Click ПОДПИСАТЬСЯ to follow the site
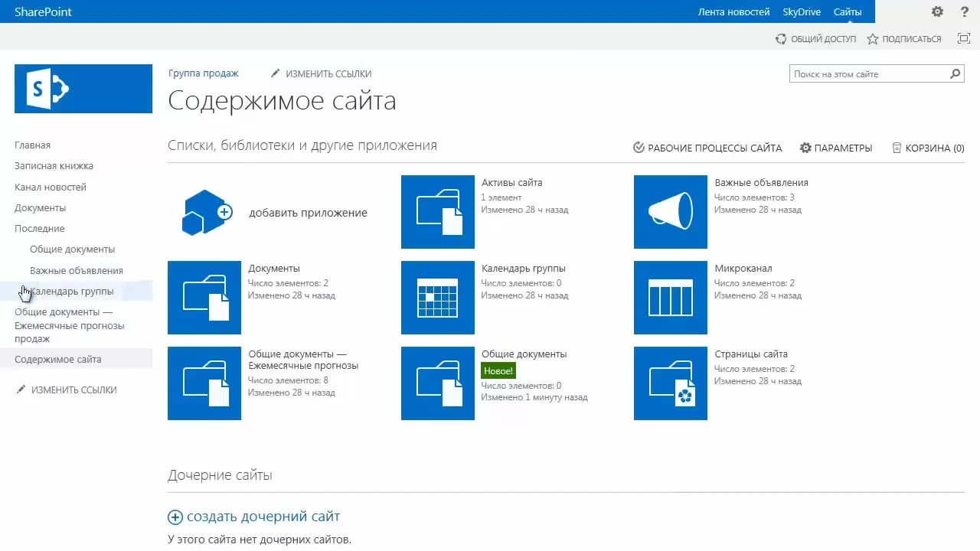 point(904,39)
